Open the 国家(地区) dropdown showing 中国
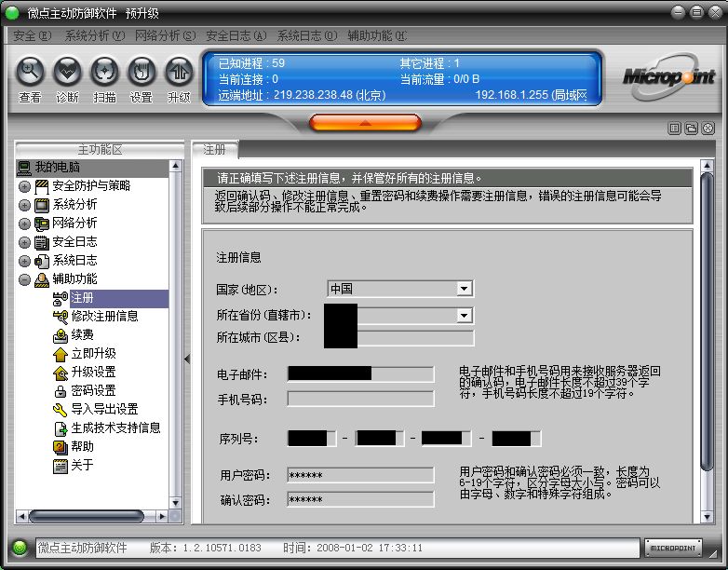Image resolution: width=728 pixels, height=570 pixels. tap(400, 289)
